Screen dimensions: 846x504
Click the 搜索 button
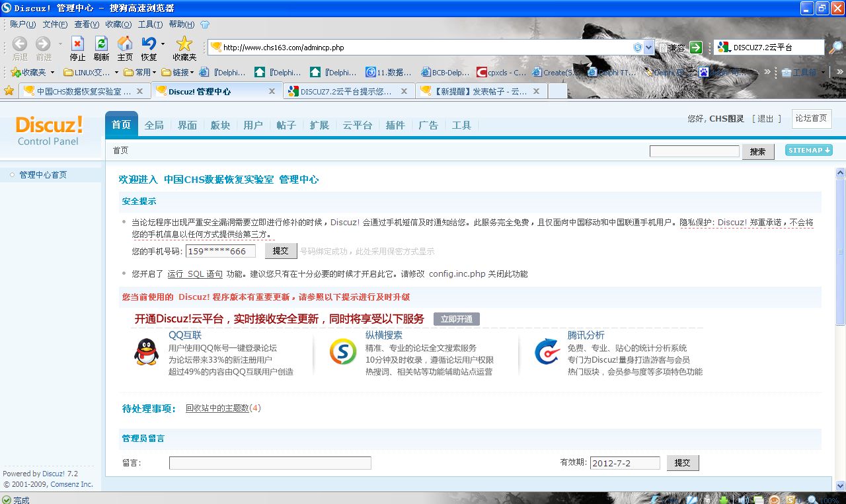[x=758, y=151]
